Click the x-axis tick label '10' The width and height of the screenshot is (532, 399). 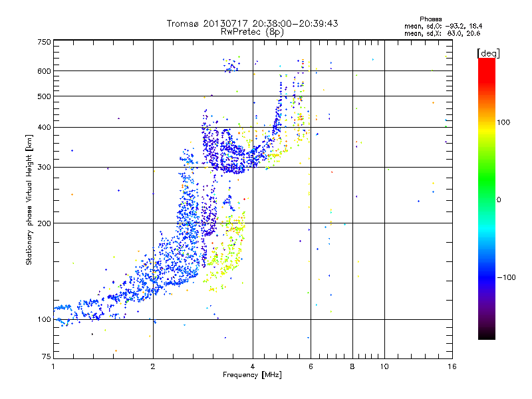point(384,366)
